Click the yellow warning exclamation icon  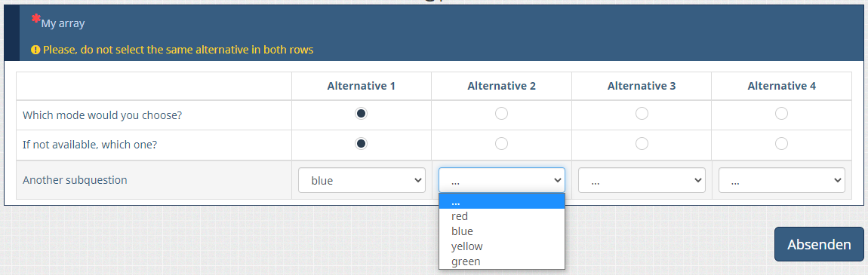pos(35,50)
